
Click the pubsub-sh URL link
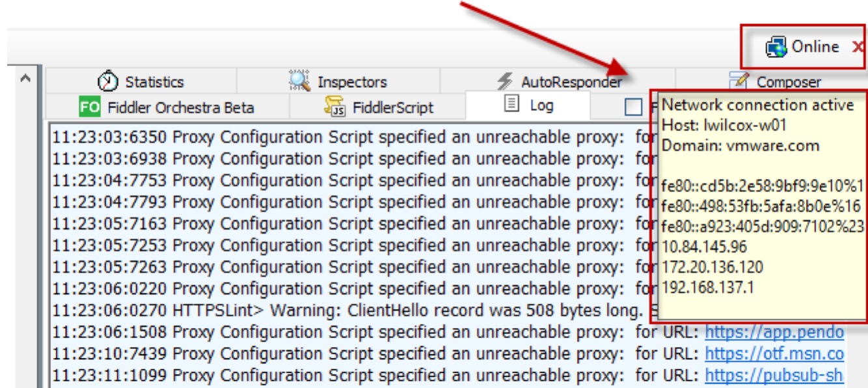coord(774,375)
